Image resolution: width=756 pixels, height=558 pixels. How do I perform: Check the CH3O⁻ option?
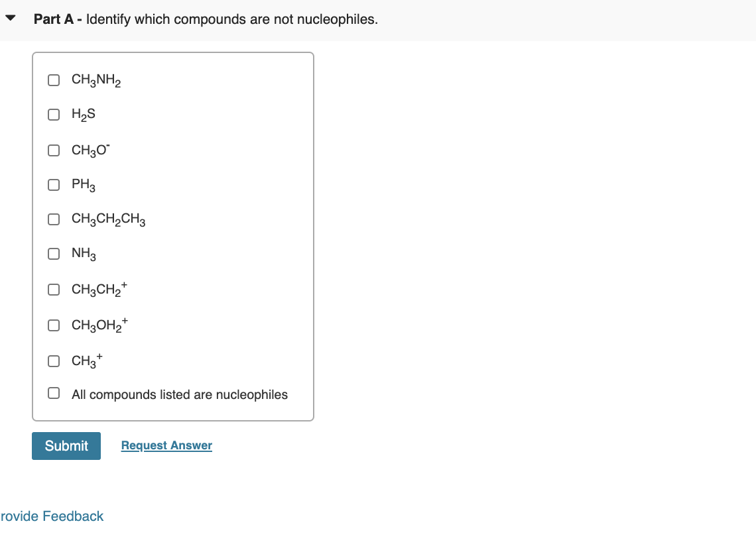pyautogui.click(x=54, y=150)
